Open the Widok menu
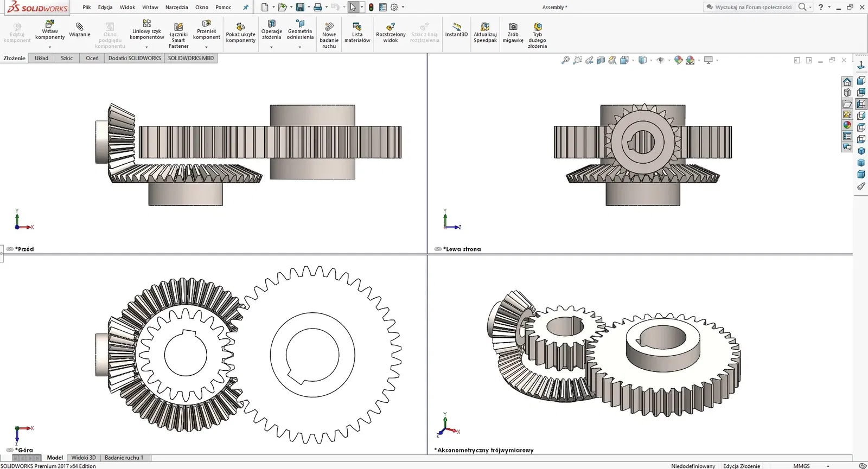 tap(127, 7)
